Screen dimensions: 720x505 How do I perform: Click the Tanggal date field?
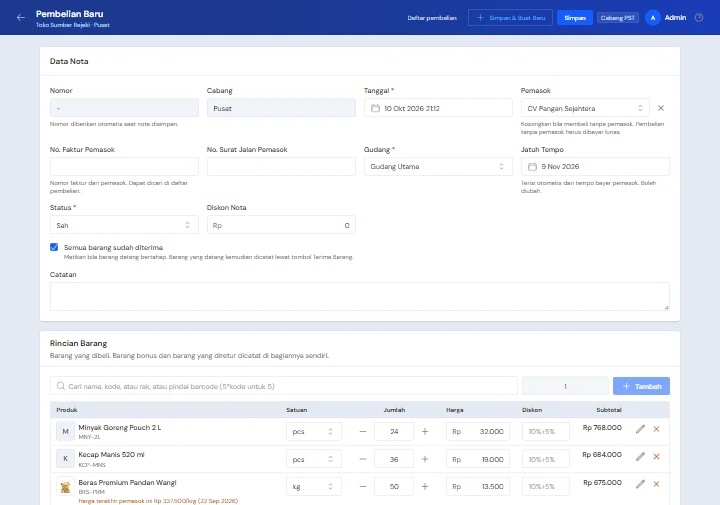click(x=438, y=108)
